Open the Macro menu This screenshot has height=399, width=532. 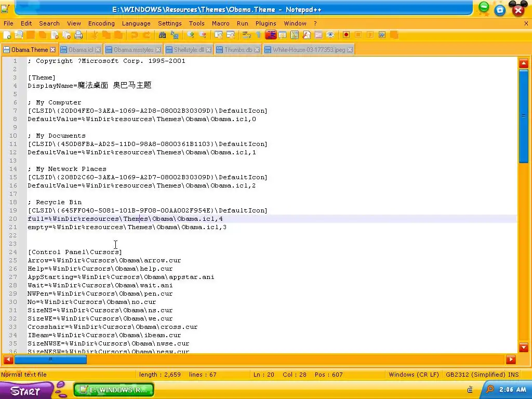pos(220,23)
